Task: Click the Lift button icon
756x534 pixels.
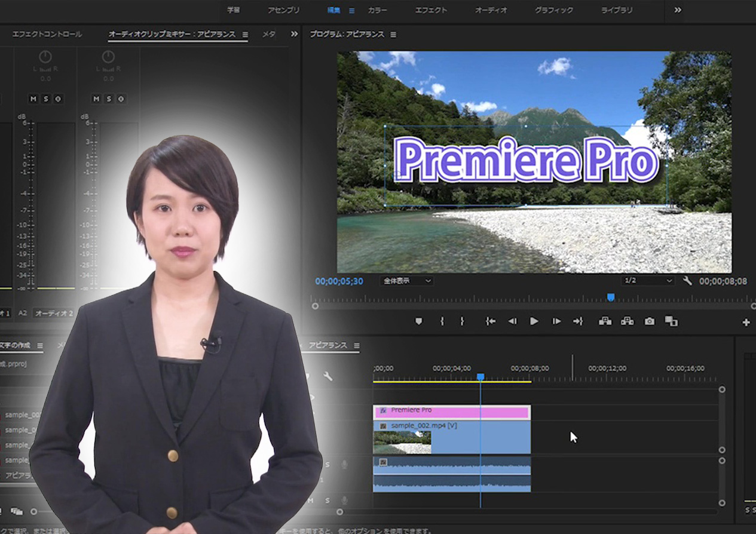Action: pos(605,321)
